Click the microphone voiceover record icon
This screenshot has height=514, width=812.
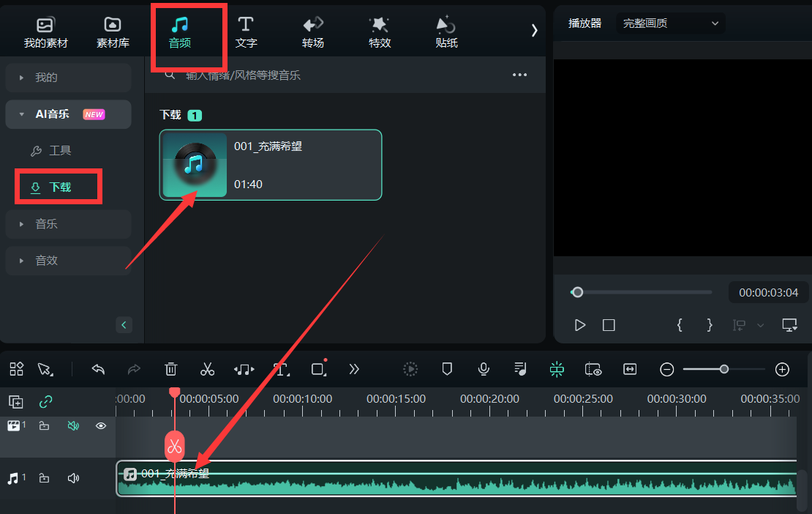click(x=484, y=369)
